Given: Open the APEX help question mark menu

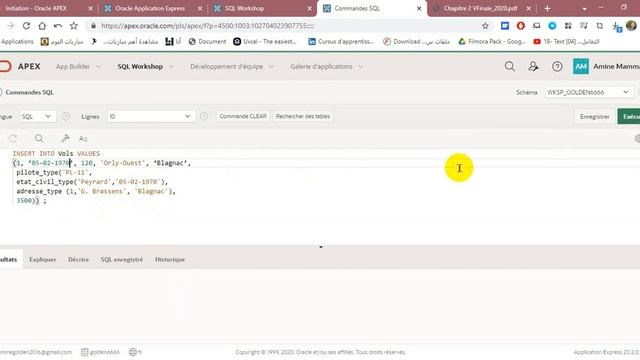Looking at the screenshot, I should pyautogui.click(x=557, y=67).
